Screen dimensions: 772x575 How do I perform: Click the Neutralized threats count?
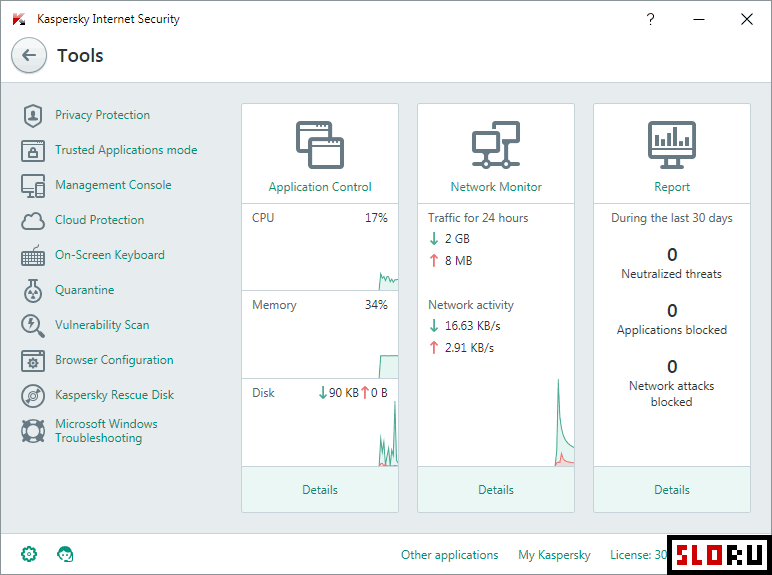pyautogui.click(x=672, y=255)
